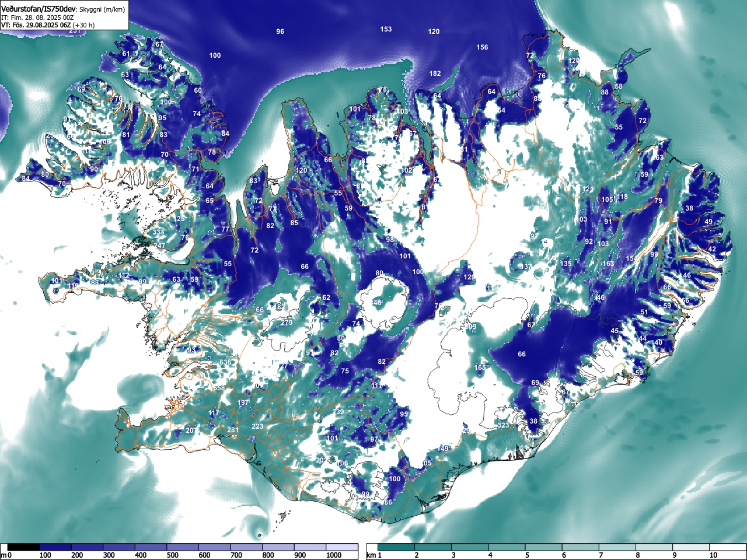
Task: Click the visibility value '207' on the map
Action: 191,430
